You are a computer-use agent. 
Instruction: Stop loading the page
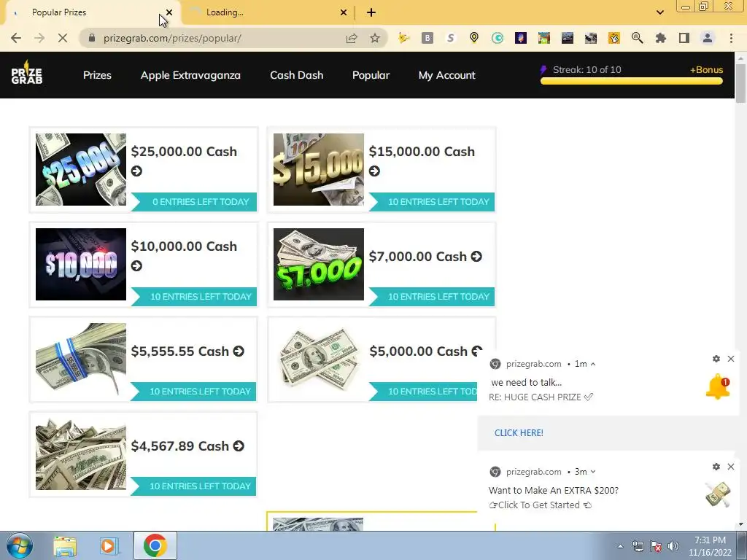pyautogui.click(x=63, y=38)
